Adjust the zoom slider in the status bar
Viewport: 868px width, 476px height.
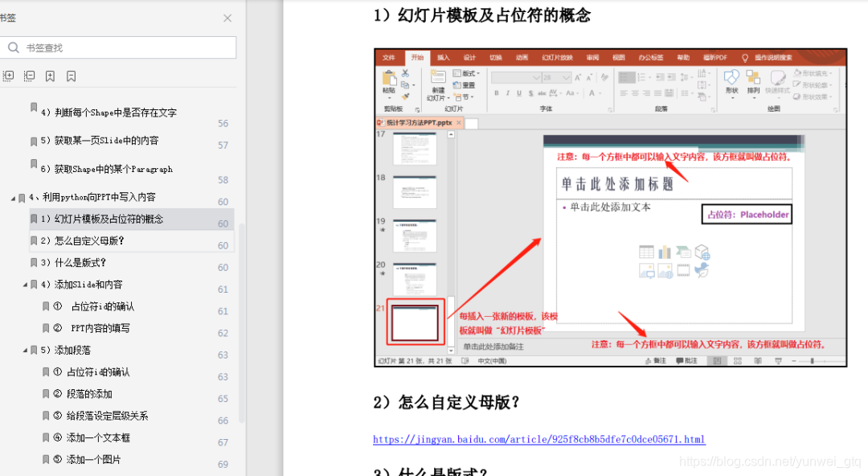(x=812, y=360)
